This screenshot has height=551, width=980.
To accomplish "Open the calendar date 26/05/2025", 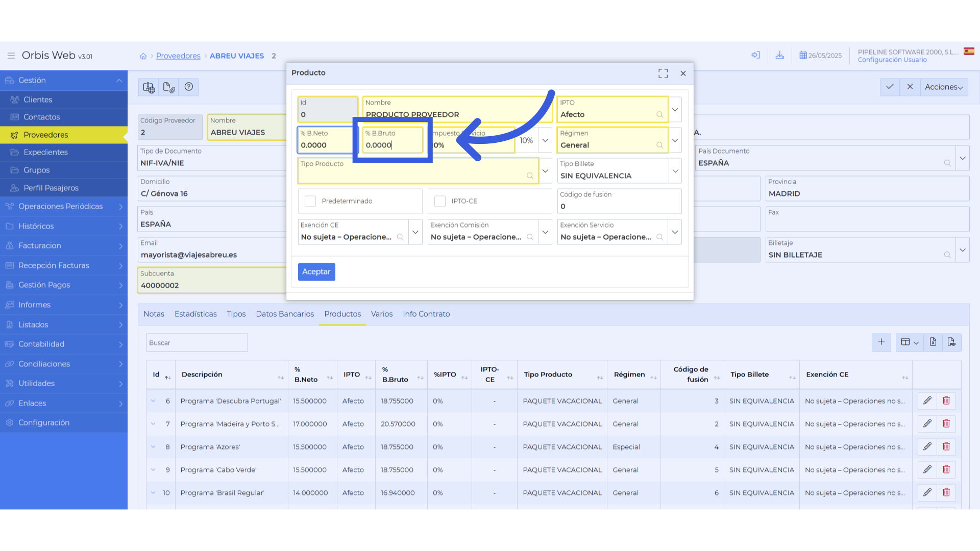I will (820, 56).
